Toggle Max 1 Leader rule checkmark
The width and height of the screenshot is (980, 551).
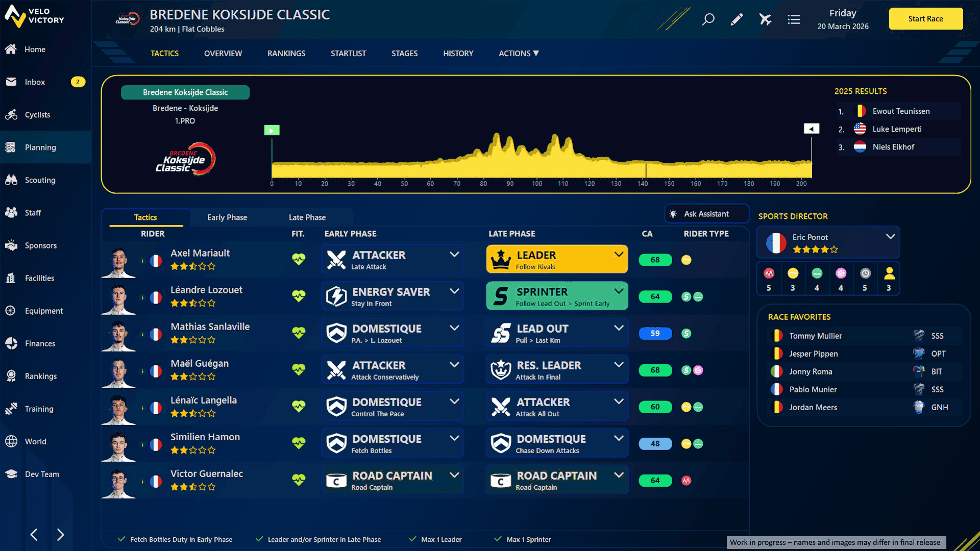coord(412,539)
